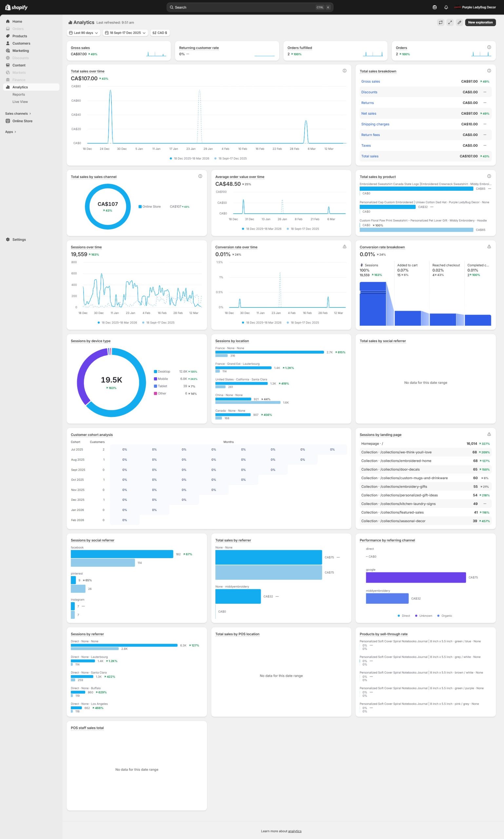Image resolution: width=504 pixels, height=839 pixels.
Task: Click the New exploration button
Action: coord(480,22)
